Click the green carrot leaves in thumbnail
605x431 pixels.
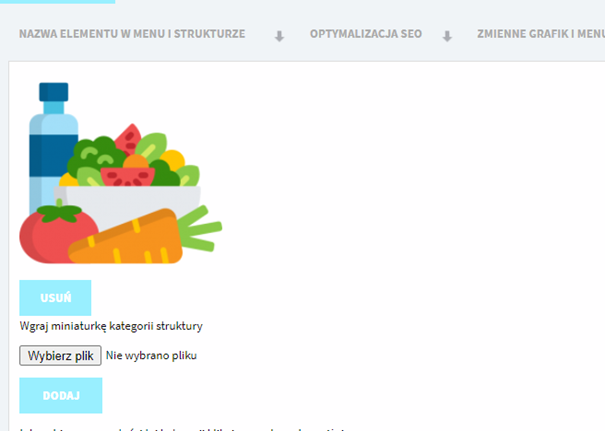pyautogui.click(x=200, y=228)
